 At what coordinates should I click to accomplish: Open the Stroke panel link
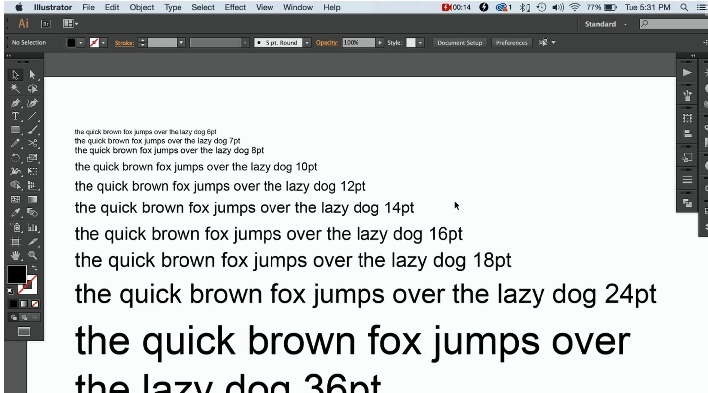(124, 43)
